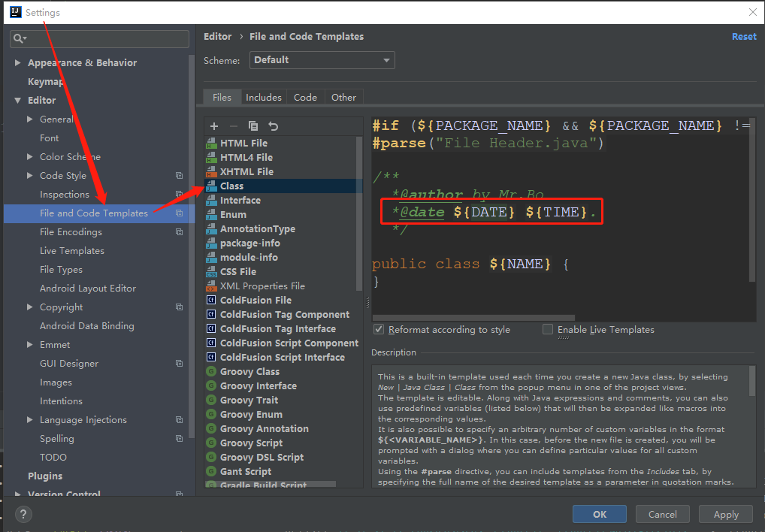Enable Live Templates checkbox

548,329
